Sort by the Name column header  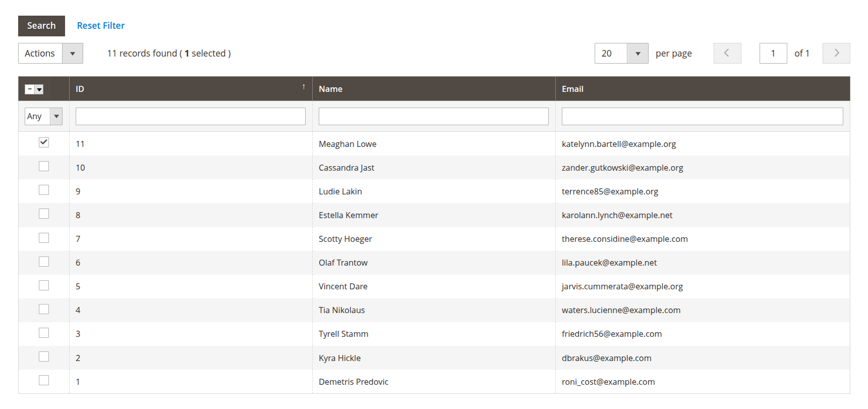click(330, 89)
